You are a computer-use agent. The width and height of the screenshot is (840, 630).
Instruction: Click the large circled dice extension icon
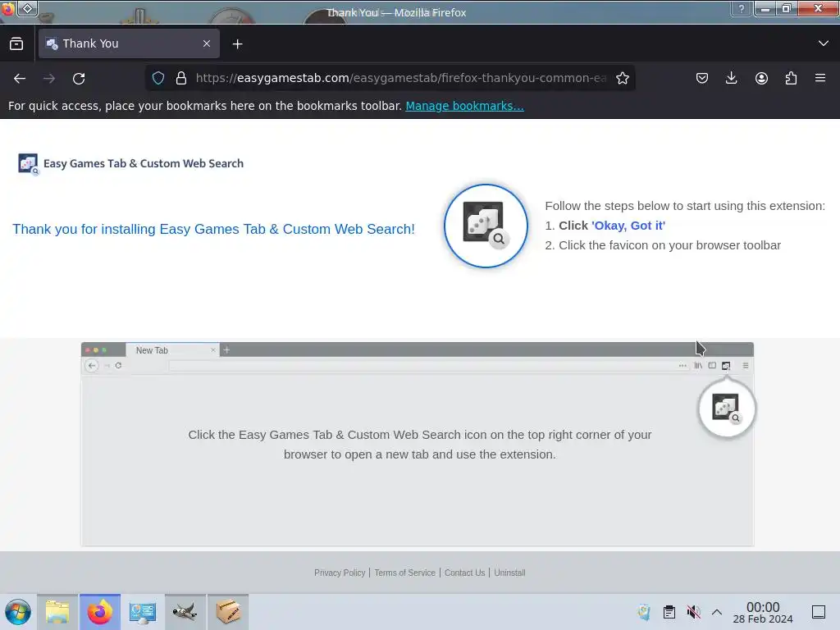(x=486, y=226)
